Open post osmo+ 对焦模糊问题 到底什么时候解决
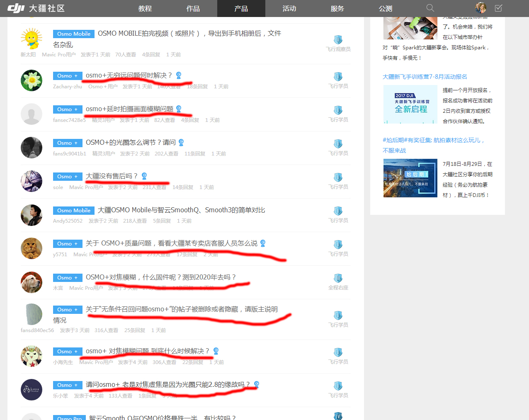Viewport: 529px width, 420px height. pyautogui.click(x=148, y=351)
